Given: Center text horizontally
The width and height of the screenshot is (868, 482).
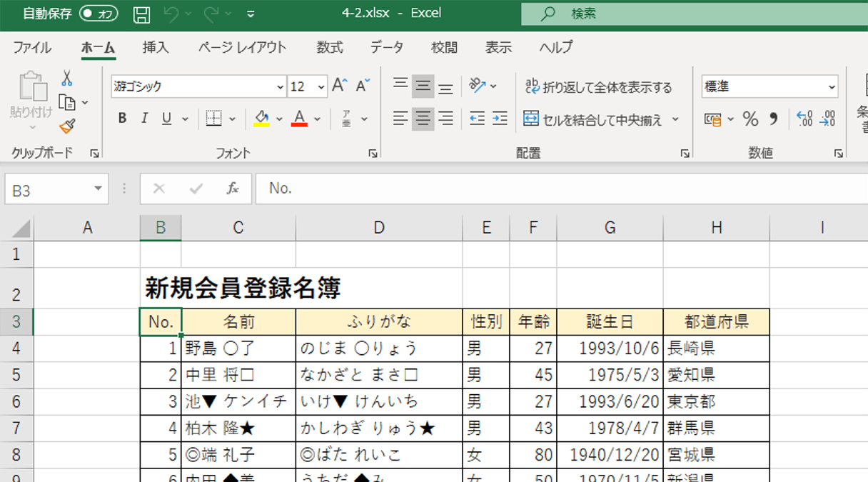Looking at the screenshot, I should pos(423,119).
